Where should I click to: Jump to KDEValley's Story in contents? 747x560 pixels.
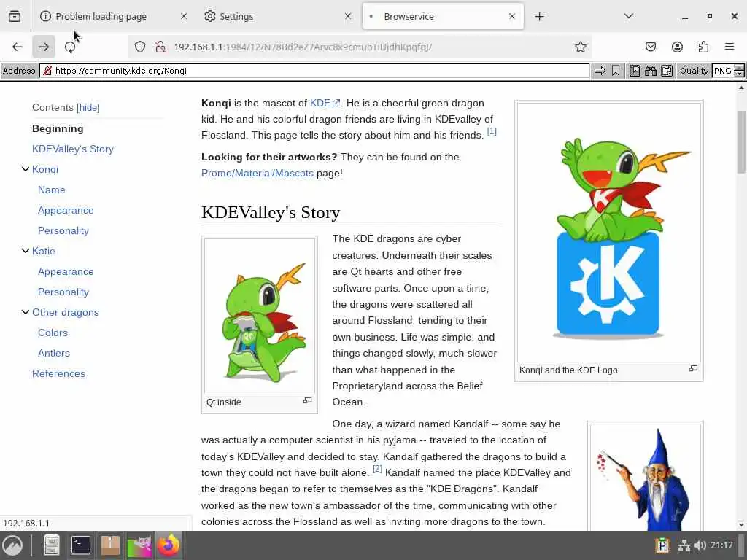[x=73, y=149]
